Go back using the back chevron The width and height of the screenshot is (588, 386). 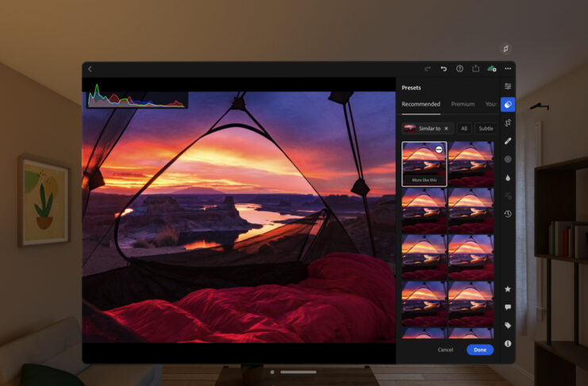tap(90, 69)
